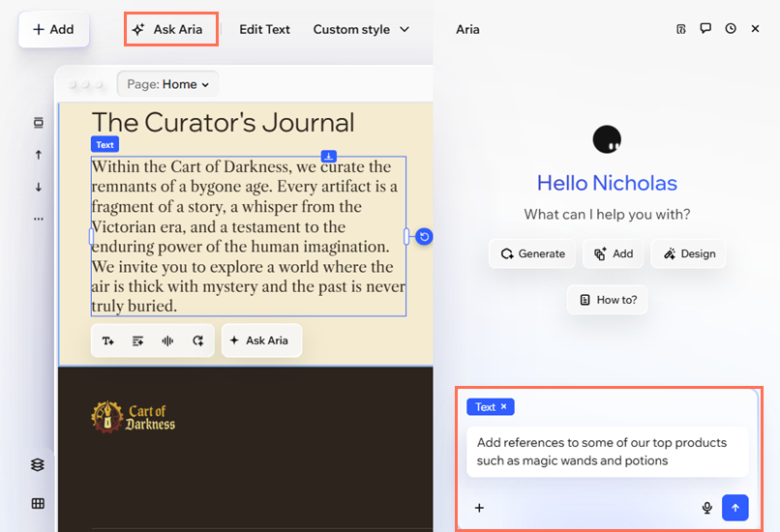
Task: Click the regenerate text icon in floating toolbar
Action: (x=198, y=340)
